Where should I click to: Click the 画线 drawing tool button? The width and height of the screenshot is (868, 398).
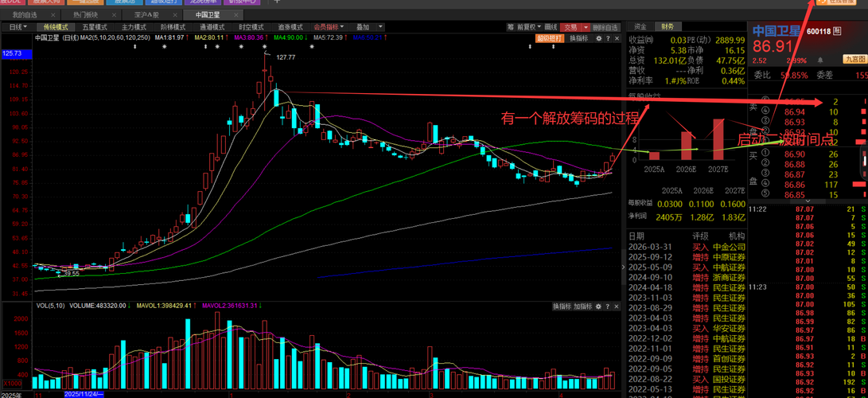551,27
